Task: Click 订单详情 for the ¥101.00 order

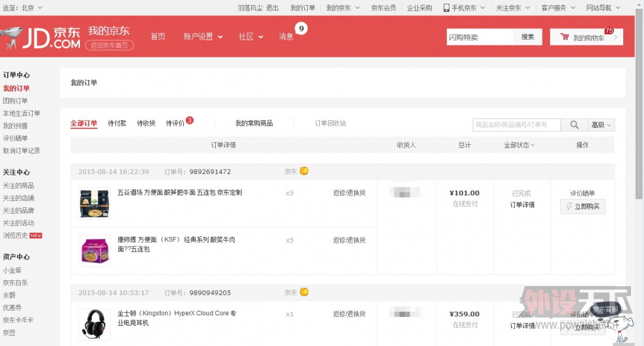Action: click(522, 204)
